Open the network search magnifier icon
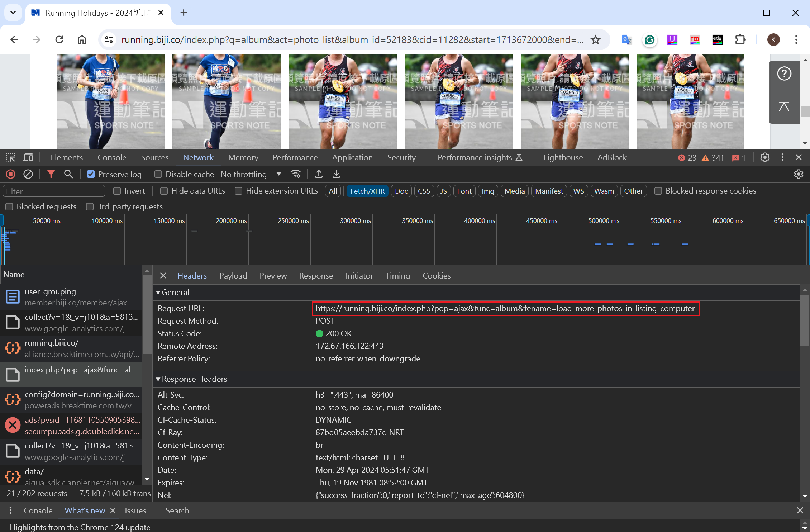Image resolution: width=810 pixels, height=532 pixels. pos(68,174)
